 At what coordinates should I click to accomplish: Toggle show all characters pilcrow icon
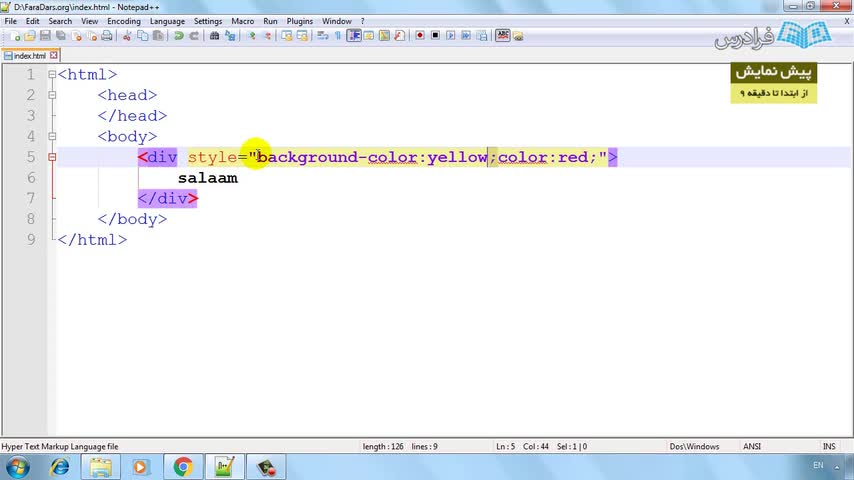[x=338, y=36]
